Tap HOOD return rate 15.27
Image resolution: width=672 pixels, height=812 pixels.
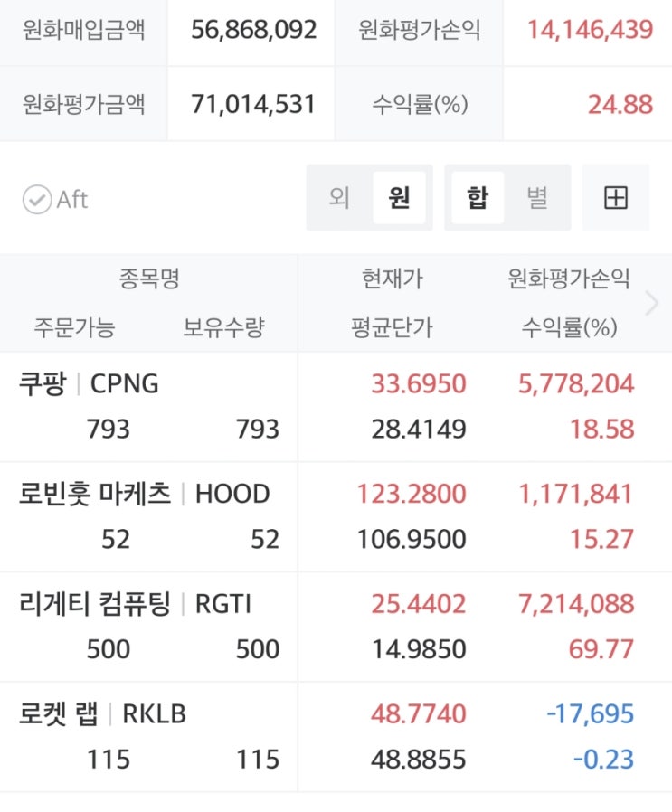[602, 539]
